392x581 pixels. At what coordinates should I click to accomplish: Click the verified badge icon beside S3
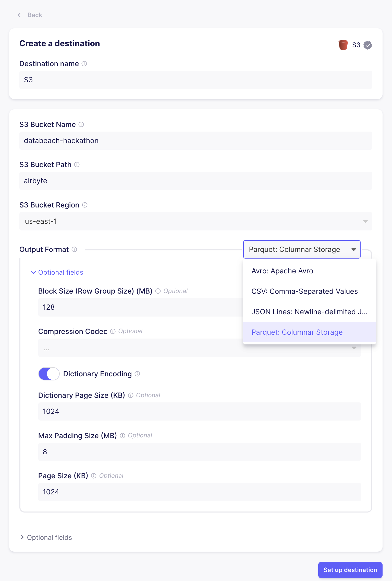[x=368, y=45]
